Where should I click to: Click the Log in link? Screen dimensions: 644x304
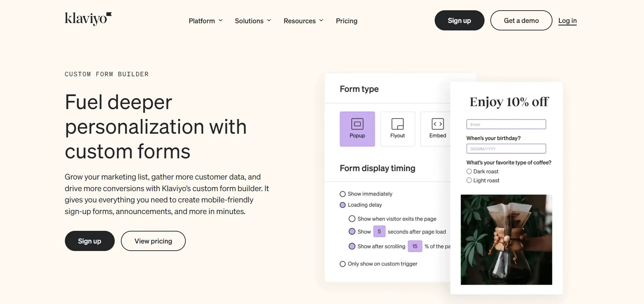coord(567,21)
